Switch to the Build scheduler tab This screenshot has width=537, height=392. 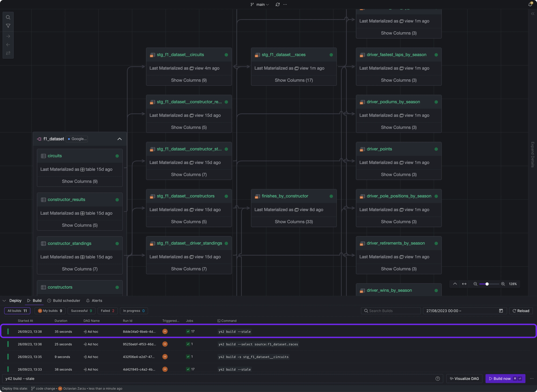(x=64, y=300)
